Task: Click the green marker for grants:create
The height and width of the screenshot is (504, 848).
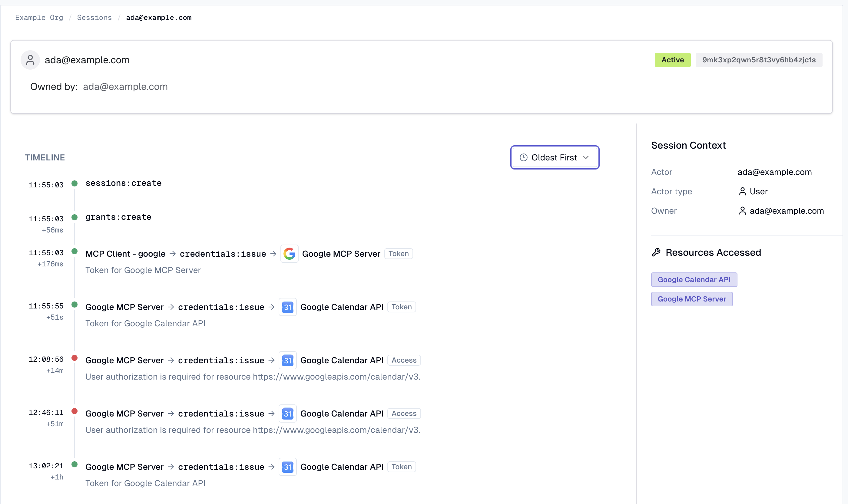Action: [x=75, y=217]
